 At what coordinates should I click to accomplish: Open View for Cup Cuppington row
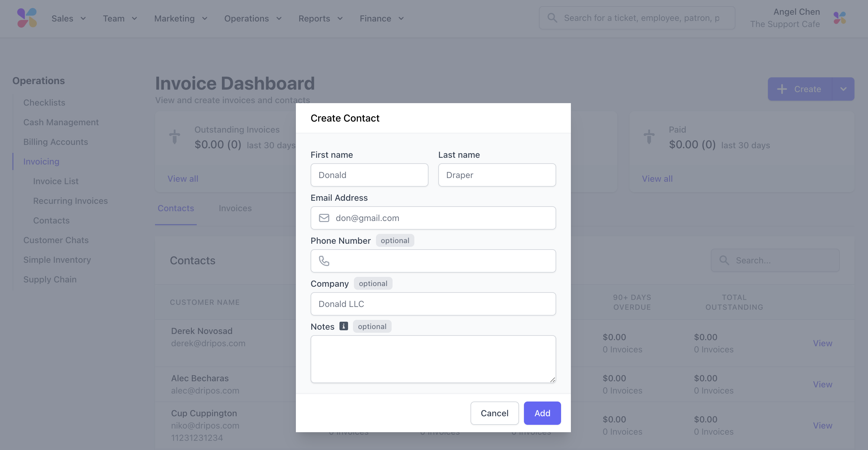(823, 425)
